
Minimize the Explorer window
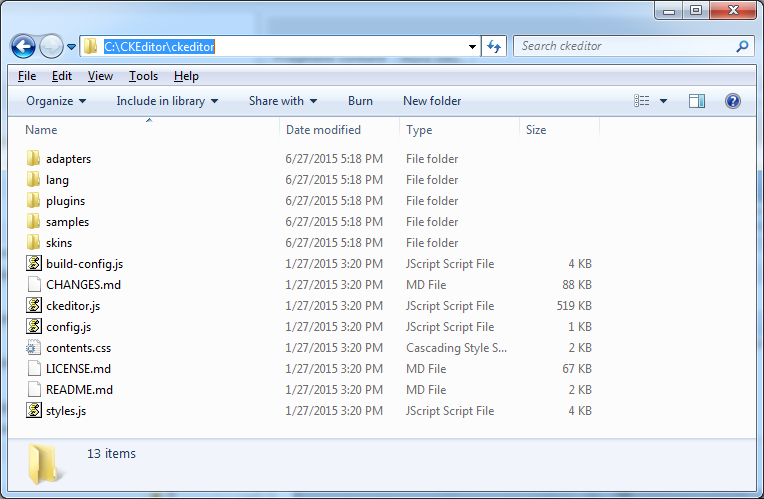coord(668,10)
